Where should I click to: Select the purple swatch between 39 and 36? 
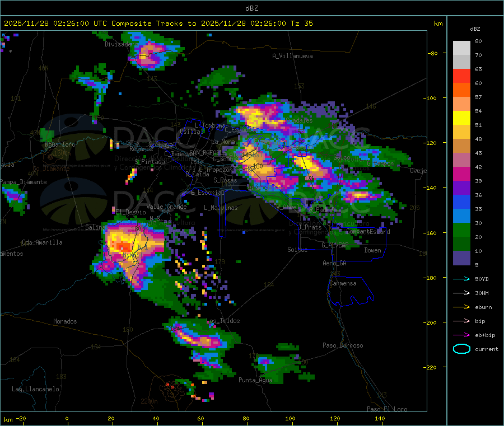tap(461, 188)
